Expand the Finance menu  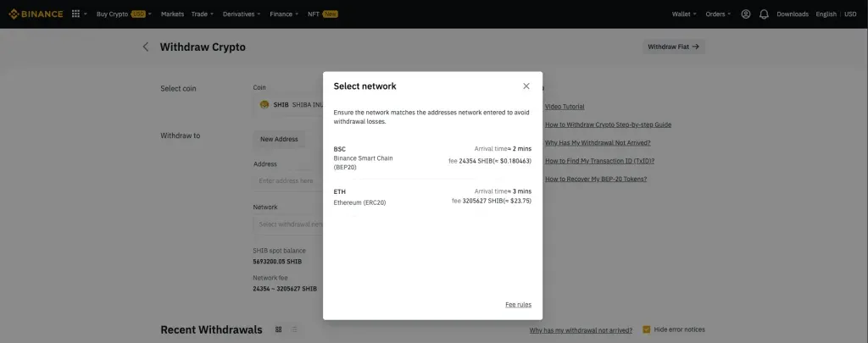point(284,14)
